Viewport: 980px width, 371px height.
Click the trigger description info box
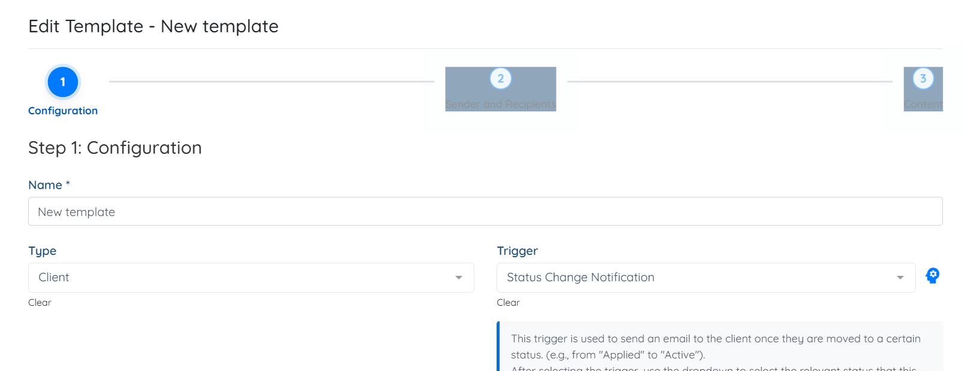coord(719,347)
